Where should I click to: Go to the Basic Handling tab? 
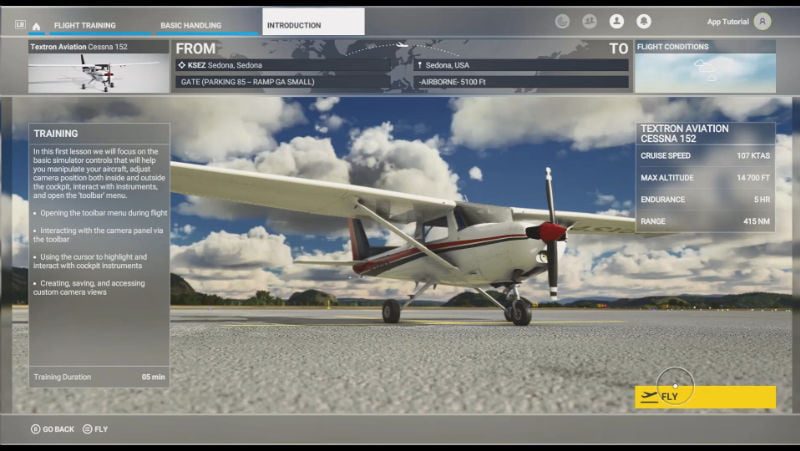coord(191,25)
